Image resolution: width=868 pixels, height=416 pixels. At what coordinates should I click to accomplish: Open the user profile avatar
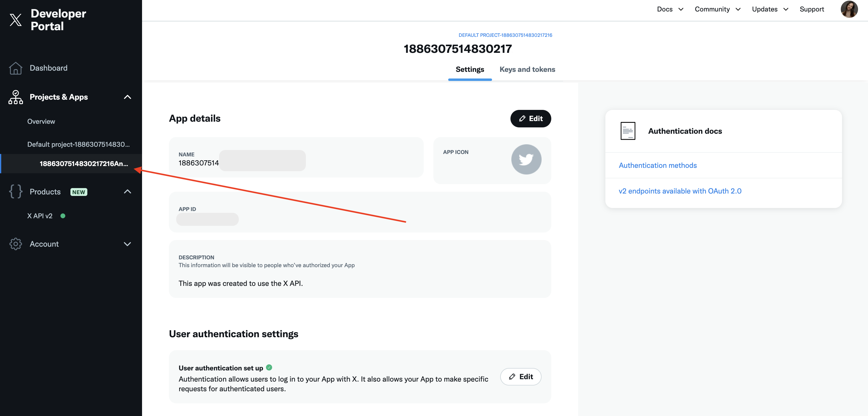(x=849, y=9)
